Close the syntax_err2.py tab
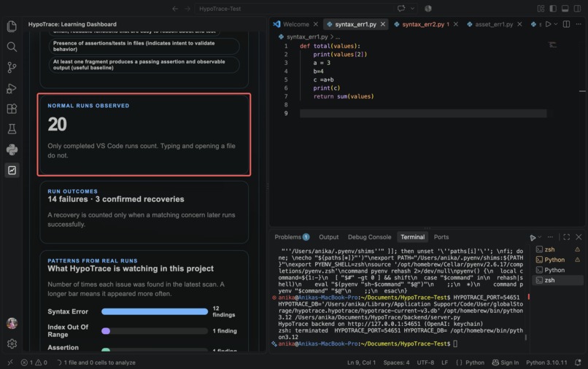Screen dimensions: 588x369 [x=456, y=24]
